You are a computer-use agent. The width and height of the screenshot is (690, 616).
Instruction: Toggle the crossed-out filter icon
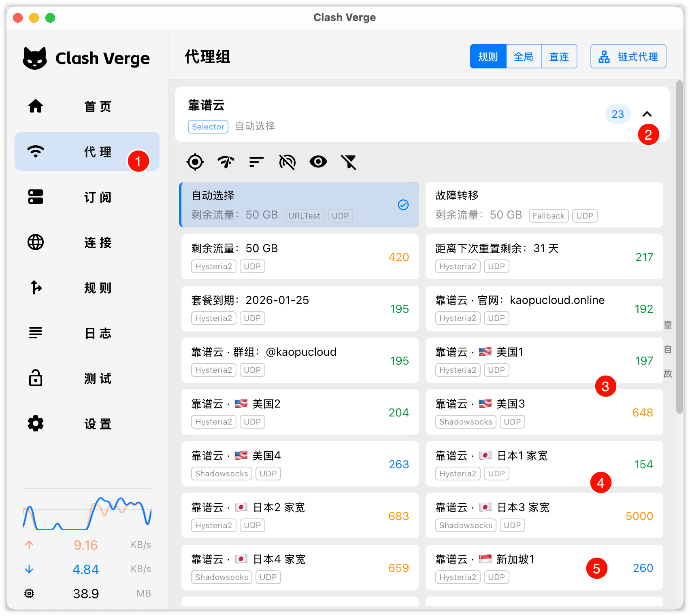coord(349,162)
